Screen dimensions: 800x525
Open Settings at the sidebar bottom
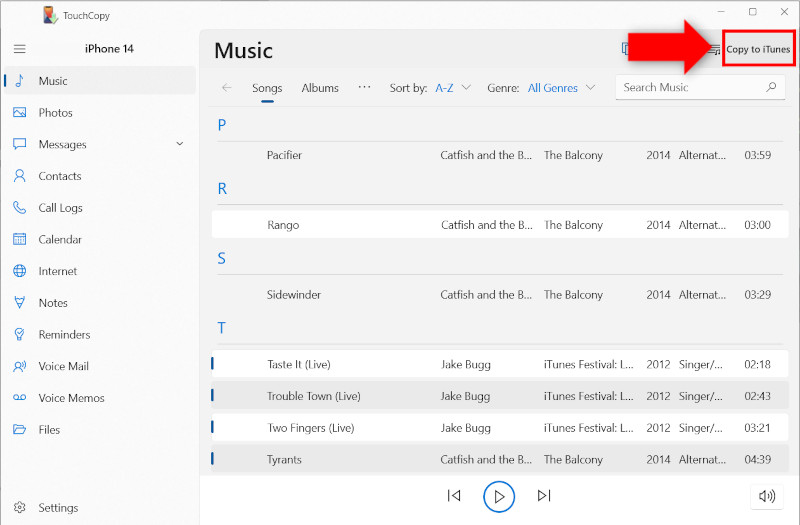(100, 507)
